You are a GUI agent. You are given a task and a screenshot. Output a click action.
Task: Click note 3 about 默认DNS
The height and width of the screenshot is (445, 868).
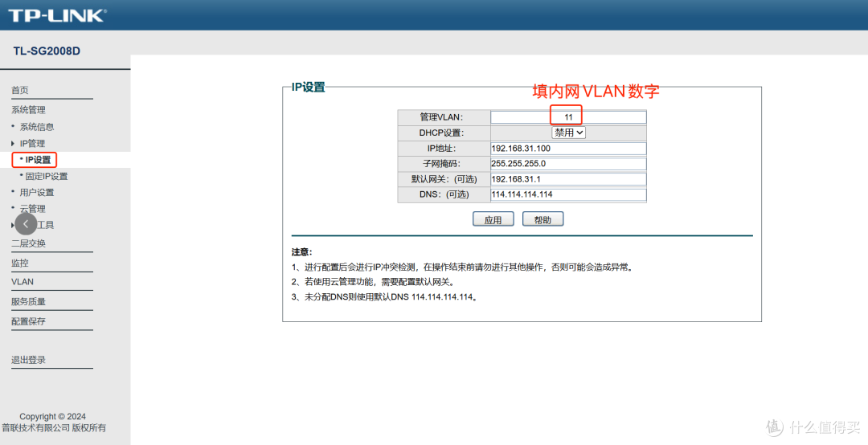click(x=385, y=296)
